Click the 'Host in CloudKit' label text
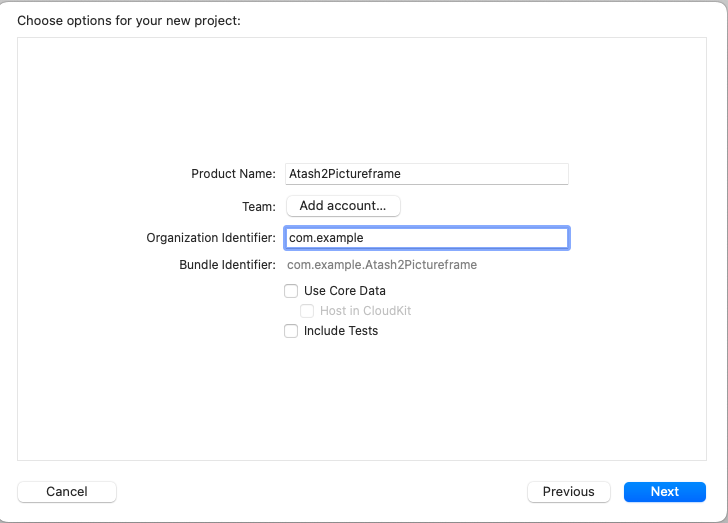728x523 pixels. pos(365,311)
